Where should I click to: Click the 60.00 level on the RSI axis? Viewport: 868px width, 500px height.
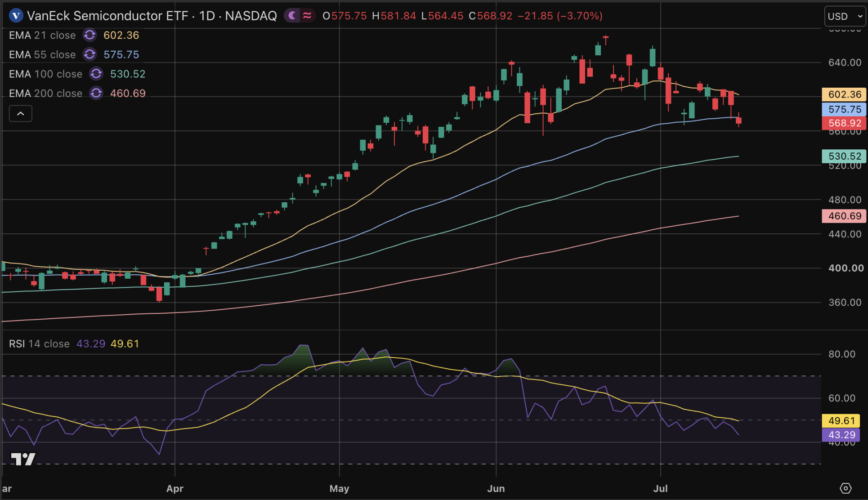(842, 398)
